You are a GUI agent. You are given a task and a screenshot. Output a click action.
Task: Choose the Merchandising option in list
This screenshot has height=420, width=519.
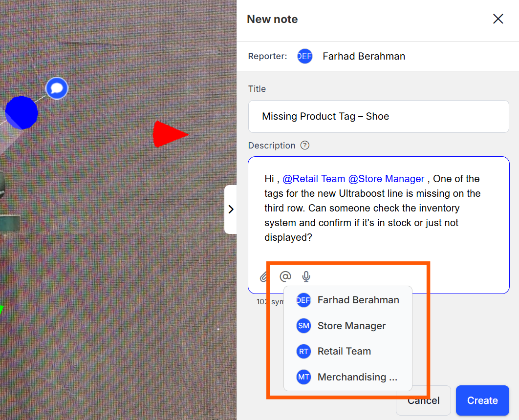coord(357,377)
